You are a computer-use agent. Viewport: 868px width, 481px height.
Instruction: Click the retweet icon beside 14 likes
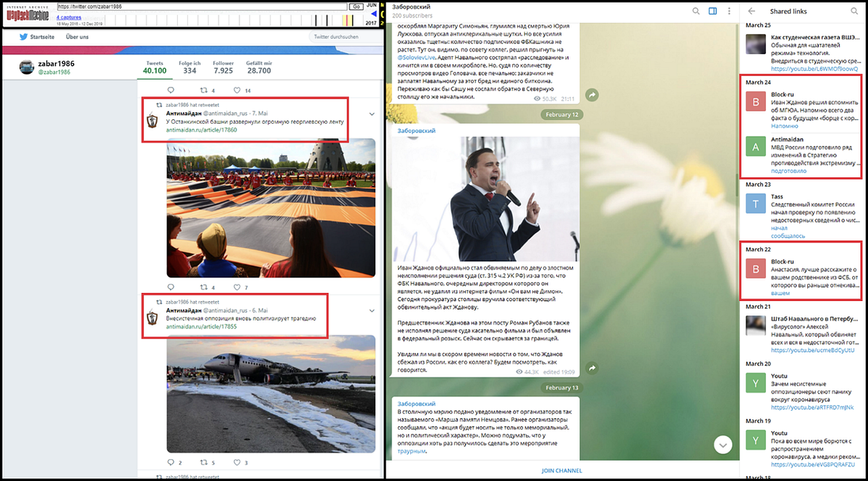coord(203,90)
